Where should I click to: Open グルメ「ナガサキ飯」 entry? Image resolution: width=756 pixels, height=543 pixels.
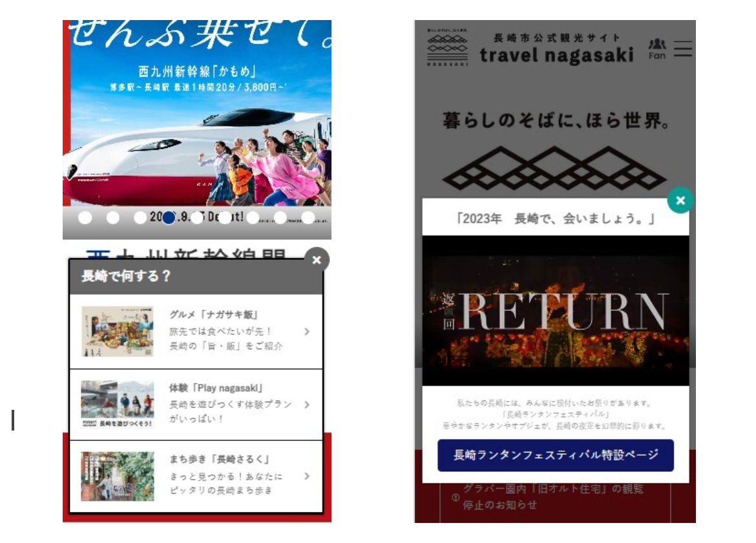click(x=196, y=332)
